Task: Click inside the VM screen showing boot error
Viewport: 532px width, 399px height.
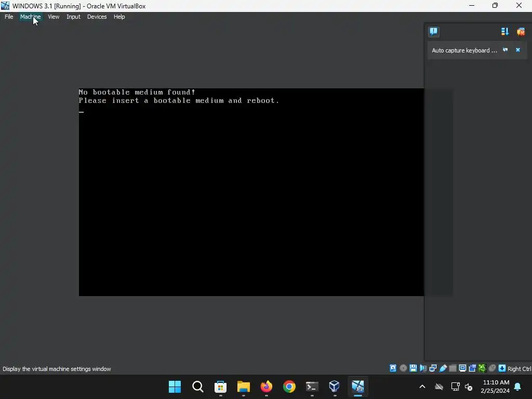Action: click(251, 192)
